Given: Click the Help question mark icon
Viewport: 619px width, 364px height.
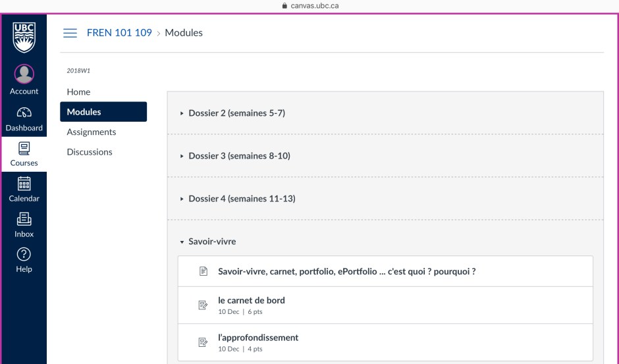Looking at the screenshot, I should point(24,254).
